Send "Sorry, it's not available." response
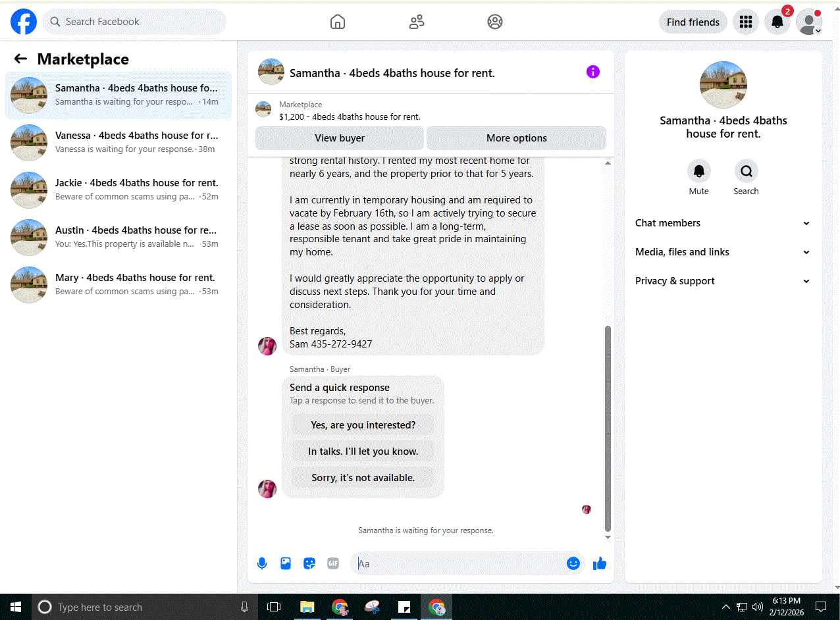 tap(363, 478)
